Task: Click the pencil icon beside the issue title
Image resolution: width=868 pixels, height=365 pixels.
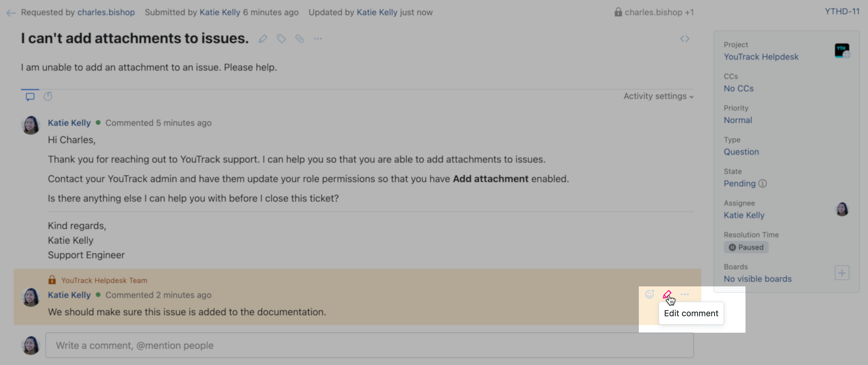Action: [263, 39]
